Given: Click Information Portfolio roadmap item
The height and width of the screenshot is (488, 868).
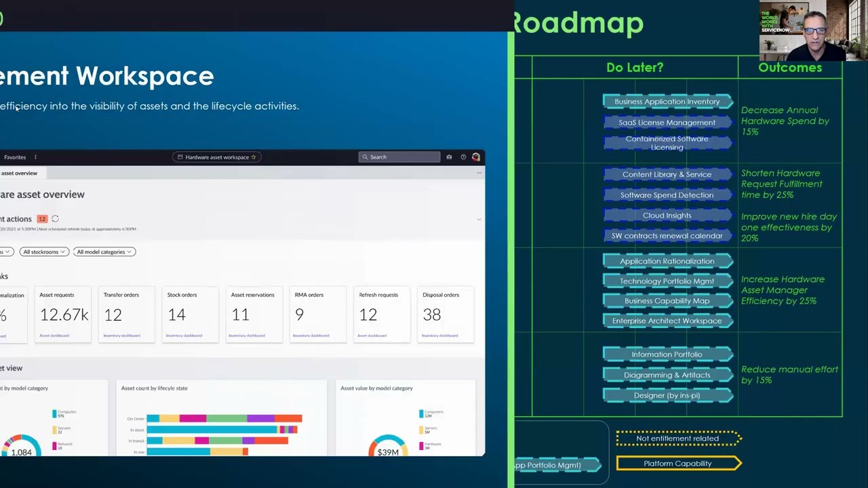Looking at the screenshot, I should coord(667,354).
